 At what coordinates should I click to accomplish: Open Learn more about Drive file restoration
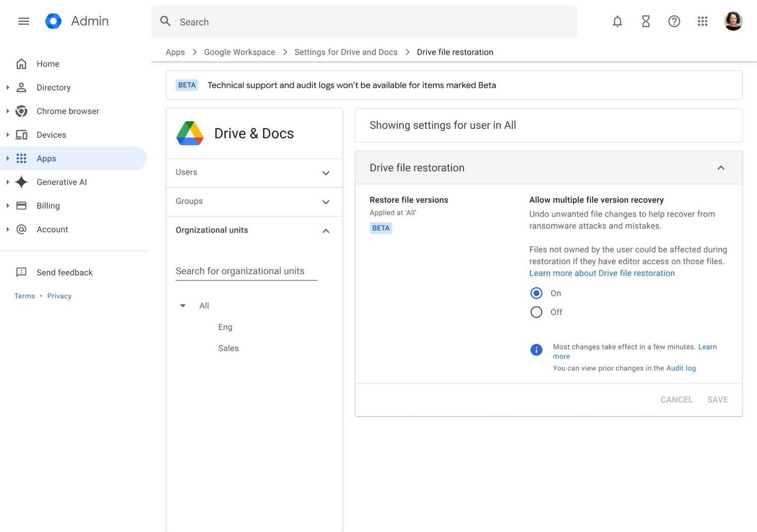[602, 273]
